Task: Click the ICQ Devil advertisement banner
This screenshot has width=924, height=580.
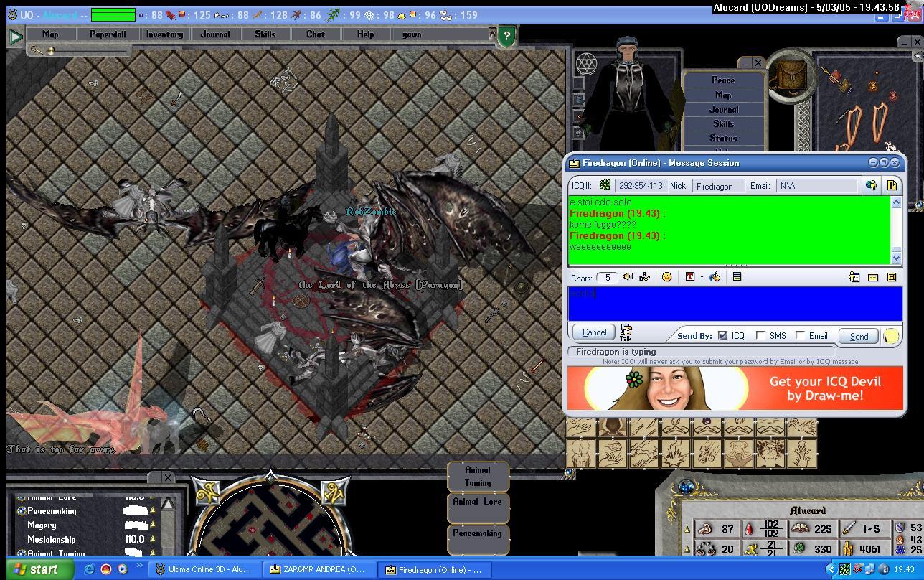Action: (735, 388)
